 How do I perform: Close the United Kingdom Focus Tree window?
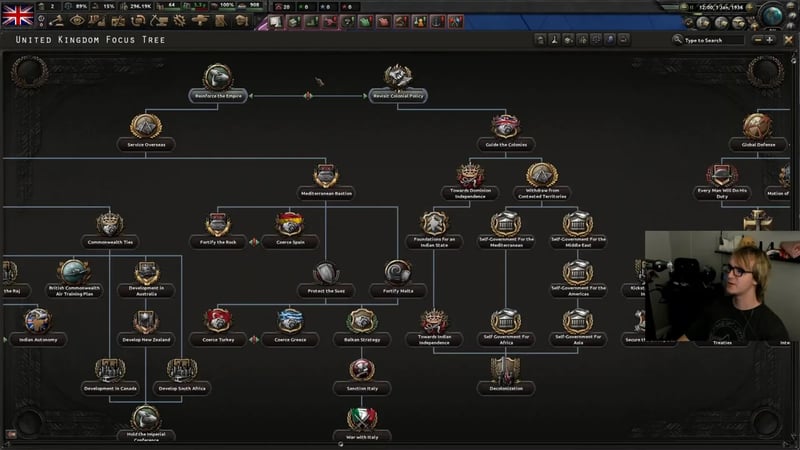[x=789, y=40]
